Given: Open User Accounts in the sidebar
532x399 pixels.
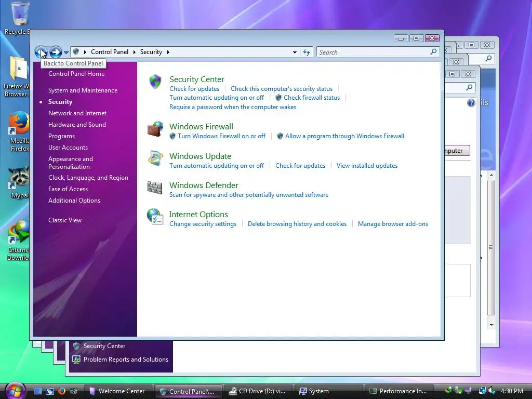Looking at the screenshot, I should 68,147.
